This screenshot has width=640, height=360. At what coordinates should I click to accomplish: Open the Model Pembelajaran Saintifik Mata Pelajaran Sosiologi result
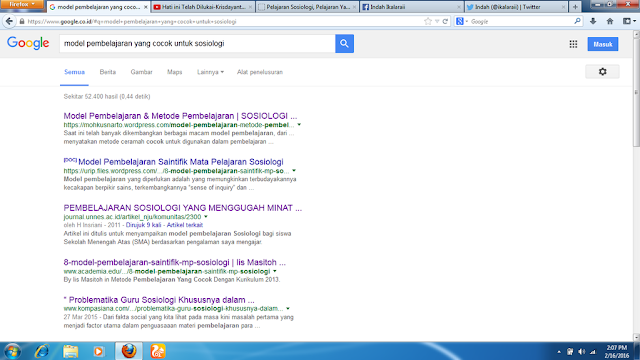pos(180,162)
